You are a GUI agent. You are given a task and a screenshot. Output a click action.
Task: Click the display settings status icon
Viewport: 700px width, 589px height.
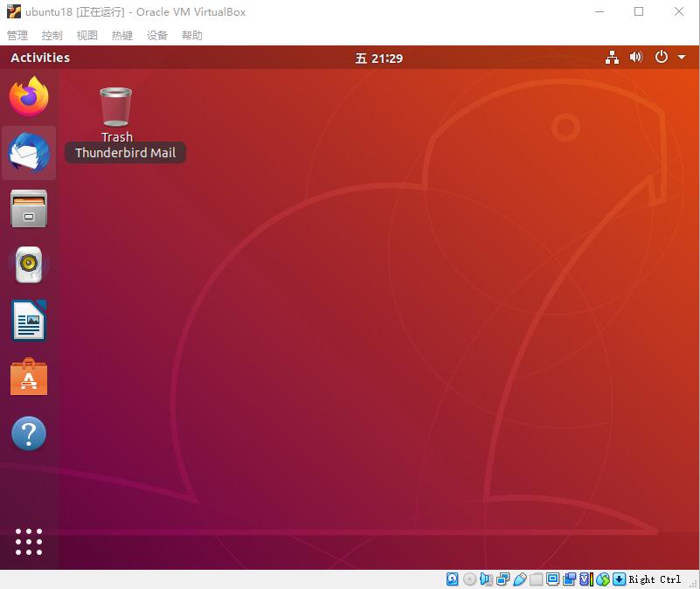pos(552,579)
